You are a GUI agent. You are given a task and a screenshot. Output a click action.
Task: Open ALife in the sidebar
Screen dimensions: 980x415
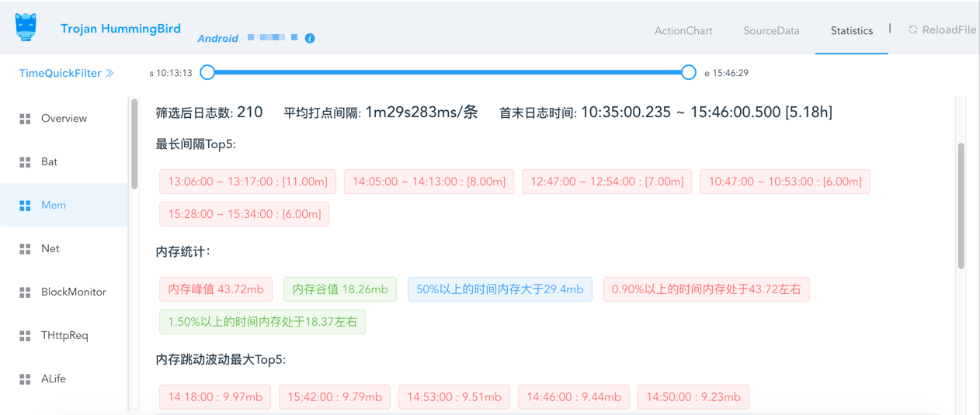(64, 379)
